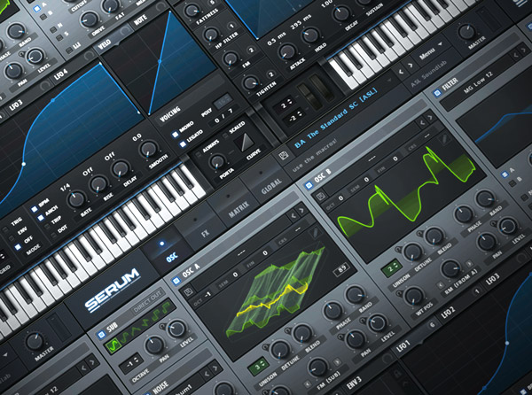Click the LFO RATE knob
This screenshot has height=395, width=532.
point(76,199)
